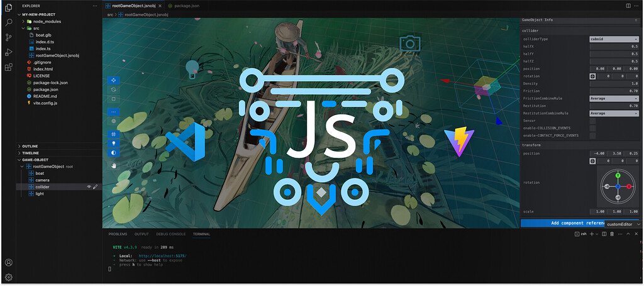Select the move translate gizmo tool
Image resolution: width=644 pixels, height=286 pixels.
tap(113, 80)
